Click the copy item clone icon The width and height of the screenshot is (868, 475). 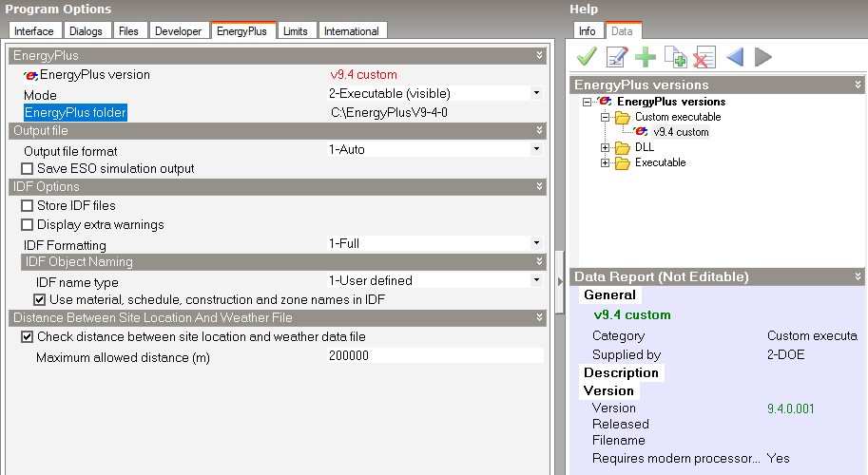pos(676,58)
